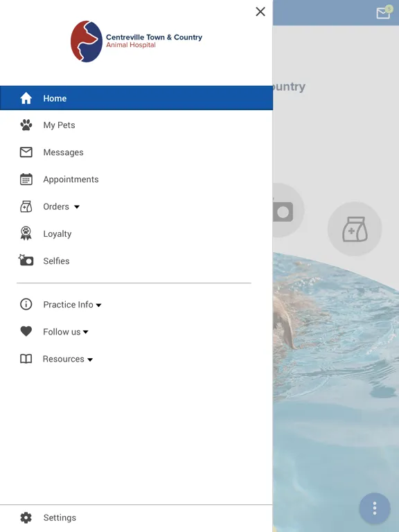Expand the Resources dropdown arrow
The height and width of the screenshot is (532, 399).
(90, 360)
